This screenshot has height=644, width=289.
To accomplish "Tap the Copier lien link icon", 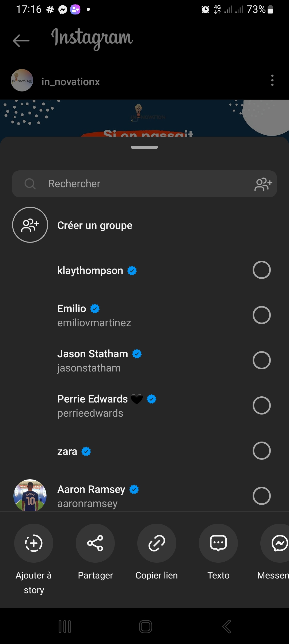I will (157, 543).
